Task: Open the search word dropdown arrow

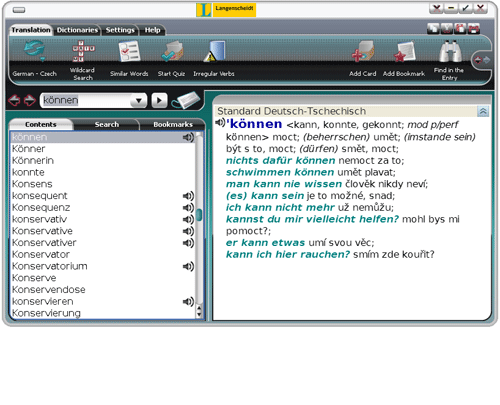Action: [139, 100]
